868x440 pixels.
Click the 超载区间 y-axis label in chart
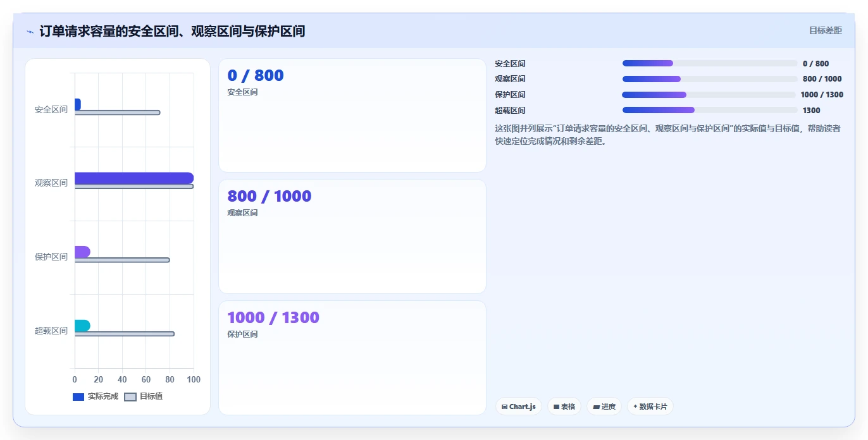51,331
